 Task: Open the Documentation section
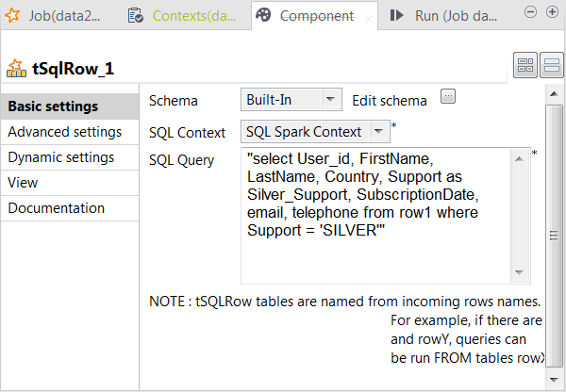click(57, 208)
